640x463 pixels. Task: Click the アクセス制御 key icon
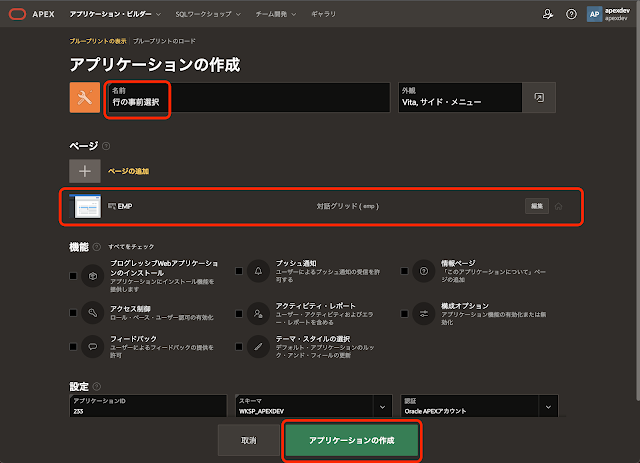tap(93, 313)
